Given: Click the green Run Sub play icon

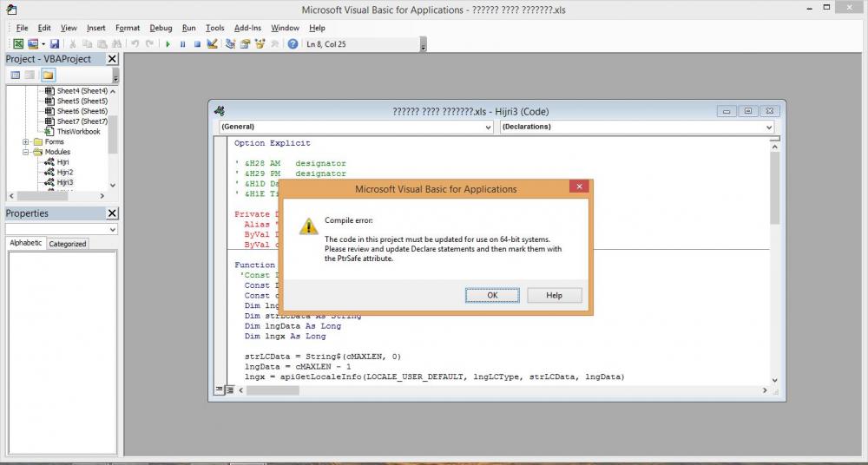Looking at the screenshot, I should (168, 44).
